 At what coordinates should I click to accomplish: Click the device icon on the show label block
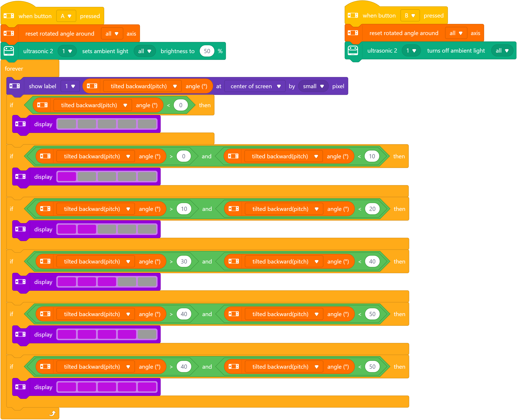click(x=14, y=86)
